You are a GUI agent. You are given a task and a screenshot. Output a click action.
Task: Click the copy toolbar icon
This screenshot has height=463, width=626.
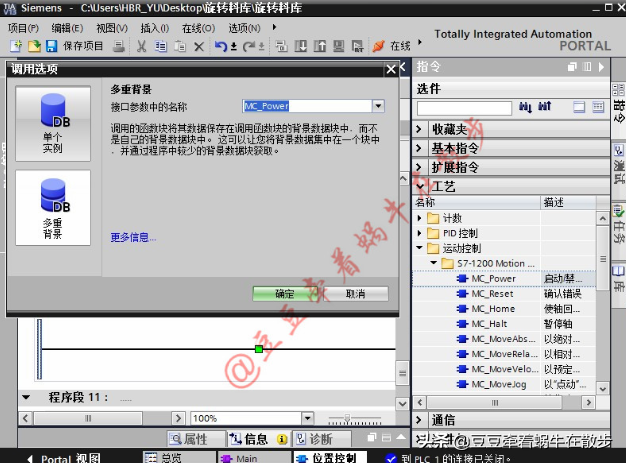[x=161, y=46]
